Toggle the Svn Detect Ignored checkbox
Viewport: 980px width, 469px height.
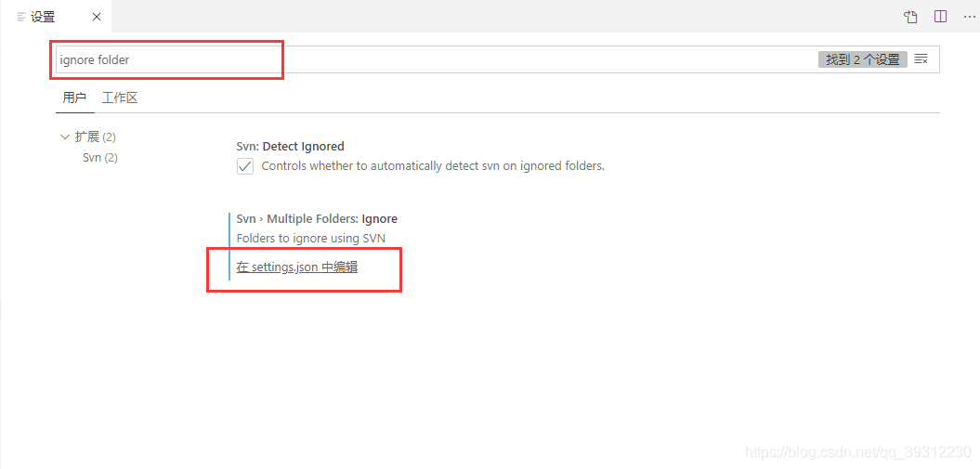245,166
